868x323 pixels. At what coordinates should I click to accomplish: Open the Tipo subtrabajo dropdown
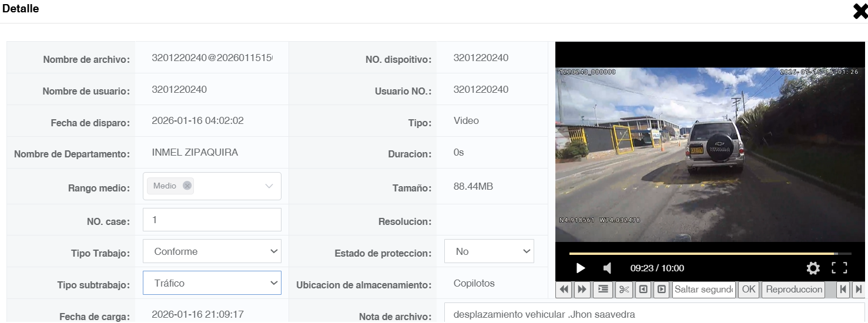point(212,283)
